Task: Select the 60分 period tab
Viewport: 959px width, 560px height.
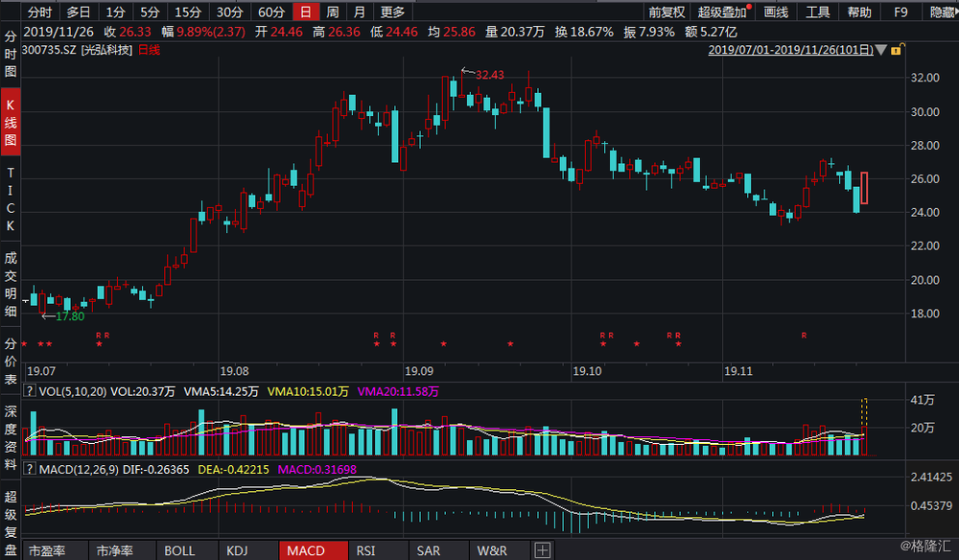Action: pos(271,12)
